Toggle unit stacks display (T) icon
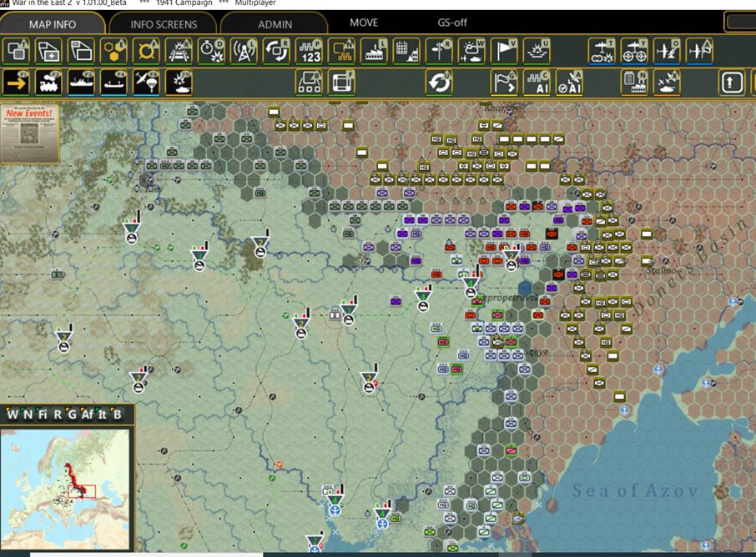Image resolution: width=756 pixels, height=557 pixels. [17, 51]
